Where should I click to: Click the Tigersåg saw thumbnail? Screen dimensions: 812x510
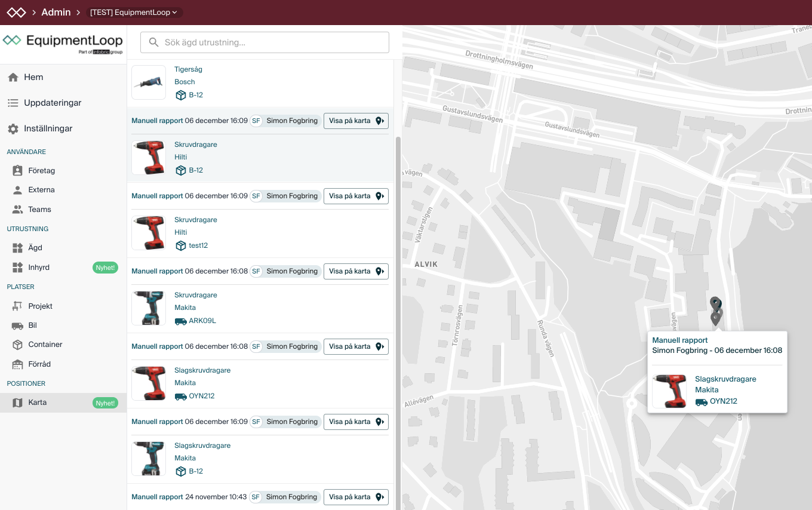(149, 82)
